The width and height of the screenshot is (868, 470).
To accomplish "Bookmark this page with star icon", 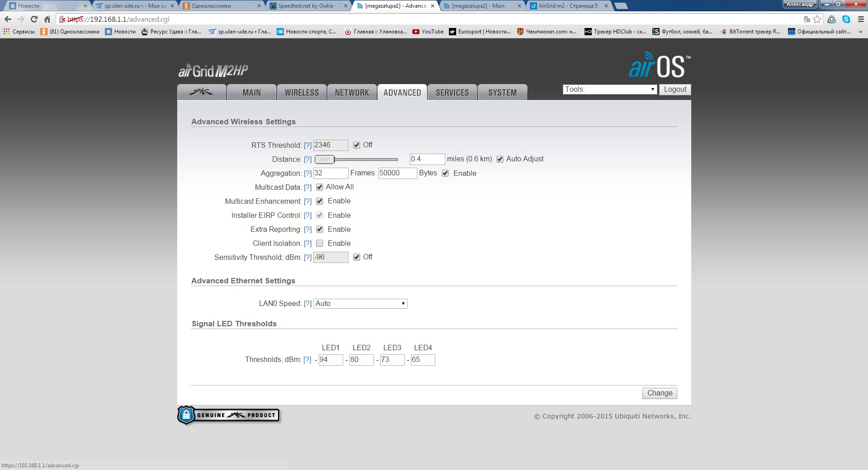I will point(817,19).
